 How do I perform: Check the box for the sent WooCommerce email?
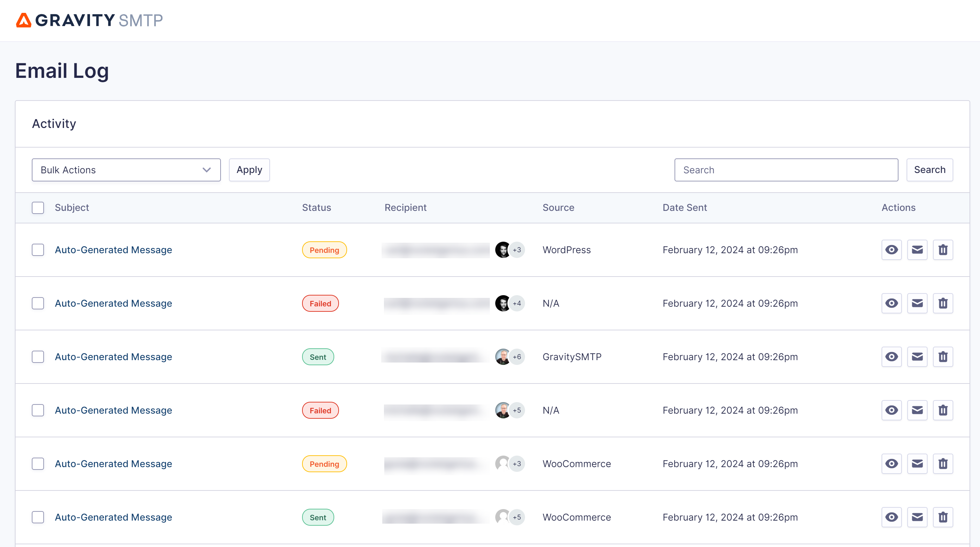(38, 517)
